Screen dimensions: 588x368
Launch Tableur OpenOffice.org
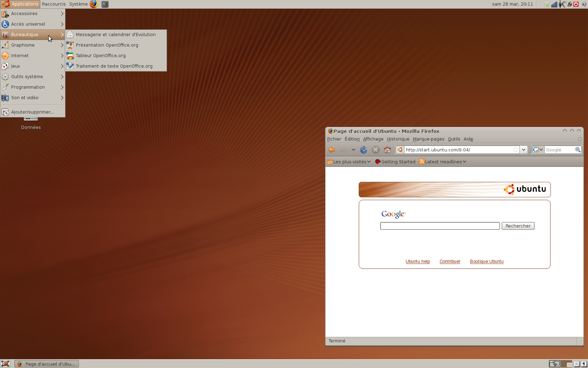[x=116, y=55]
